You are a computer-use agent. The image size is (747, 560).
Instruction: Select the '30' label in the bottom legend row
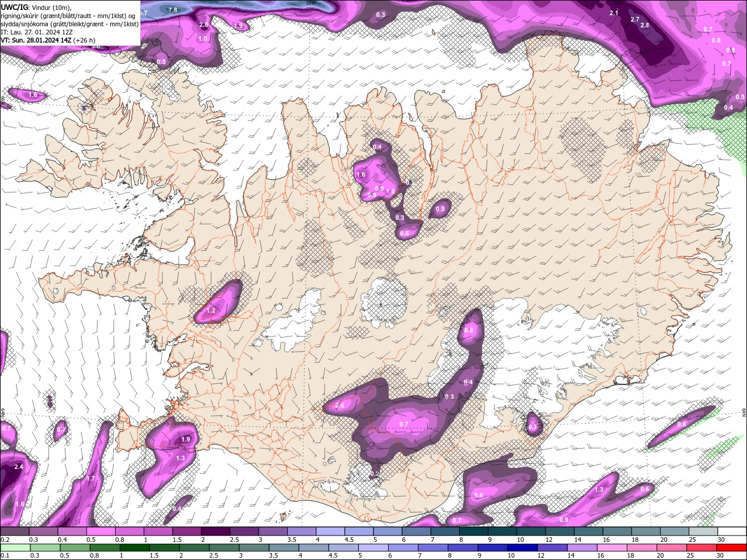[x=721, y=556]
